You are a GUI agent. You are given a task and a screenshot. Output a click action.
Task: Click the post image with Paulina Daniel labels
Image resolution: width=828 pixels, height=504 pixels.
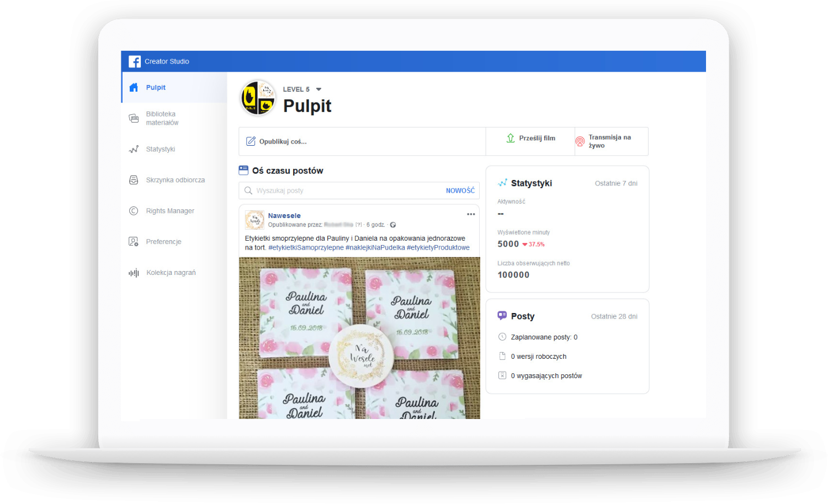pos(359,338)
